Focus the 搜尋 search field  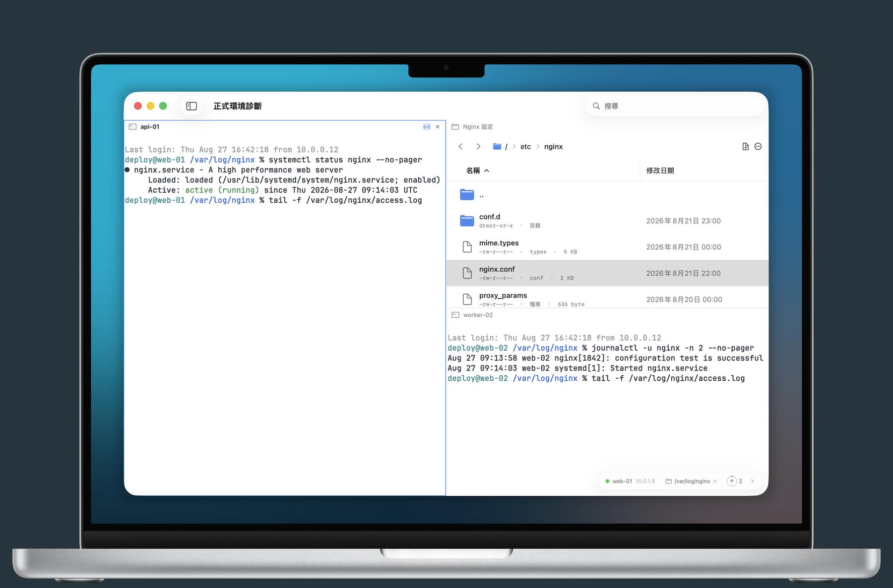(x=676, y=106)
